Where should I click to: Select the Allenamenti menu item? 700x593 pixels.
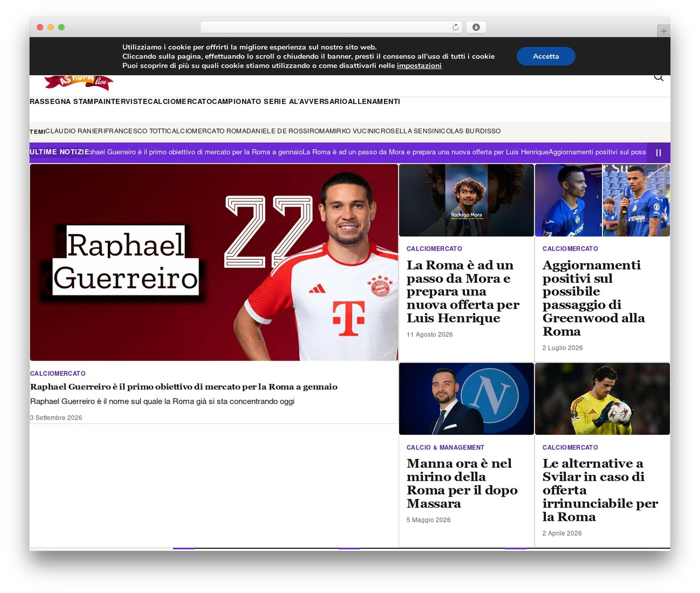tap(374, 102)
